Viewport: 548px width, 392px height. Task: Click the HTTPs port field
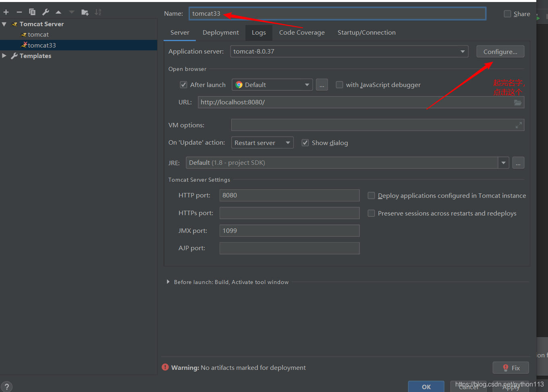(289, 213)
